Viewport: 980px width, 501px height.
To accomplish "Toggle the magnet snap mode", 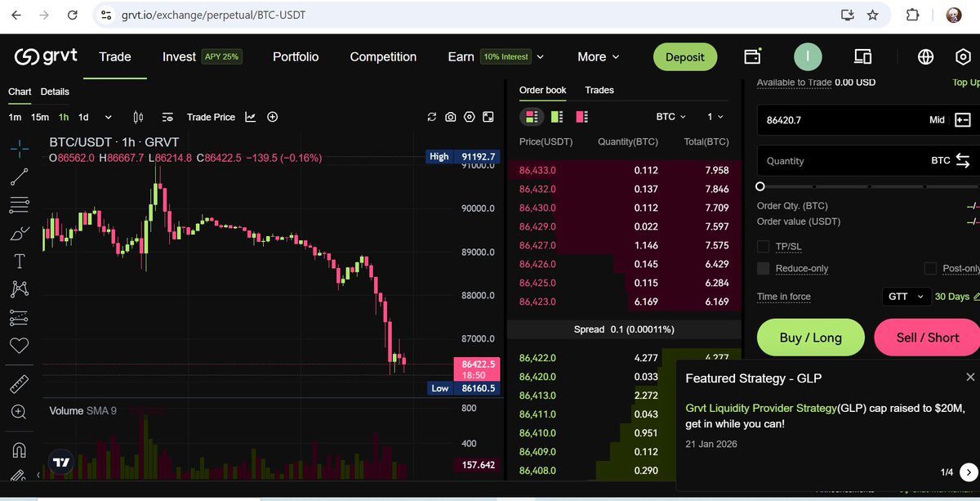I will point(19,450).
